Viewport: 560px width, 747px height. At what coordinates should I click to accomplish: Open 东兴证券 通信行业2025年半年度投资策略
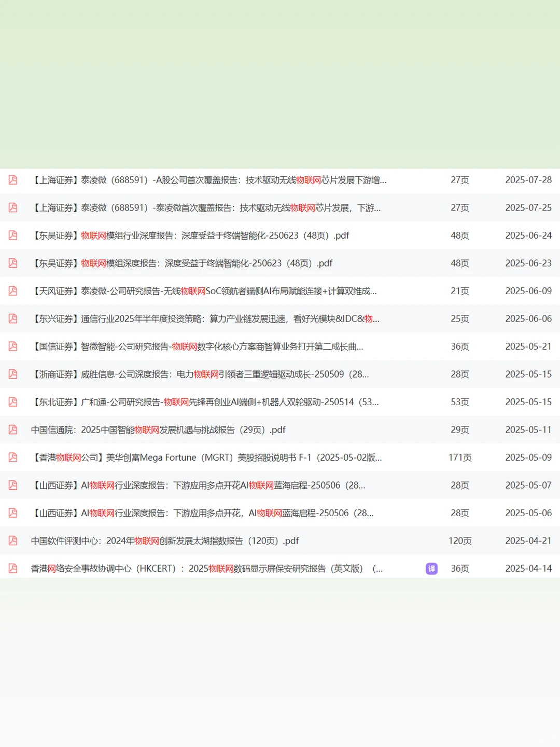point(205,319)
